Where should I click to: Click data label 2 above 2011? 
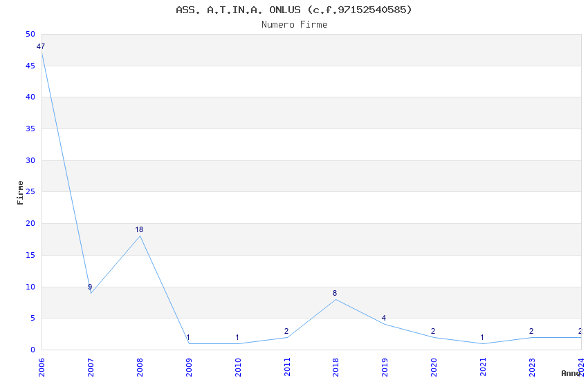[286, 331]
